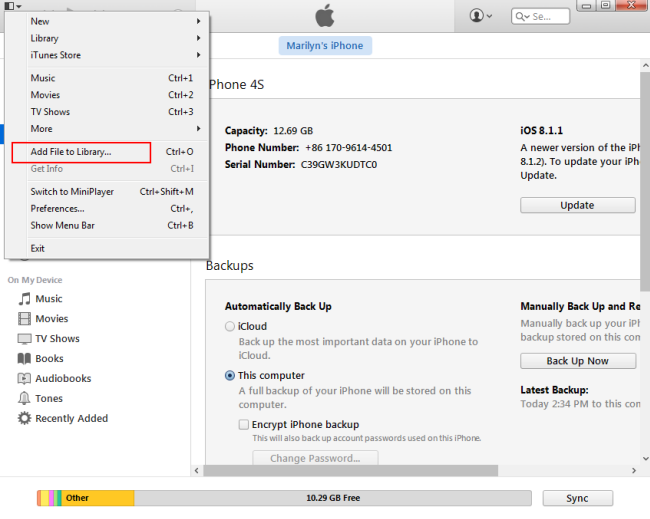
Task: Click the Books icon in sidebar
Action: 24,359
